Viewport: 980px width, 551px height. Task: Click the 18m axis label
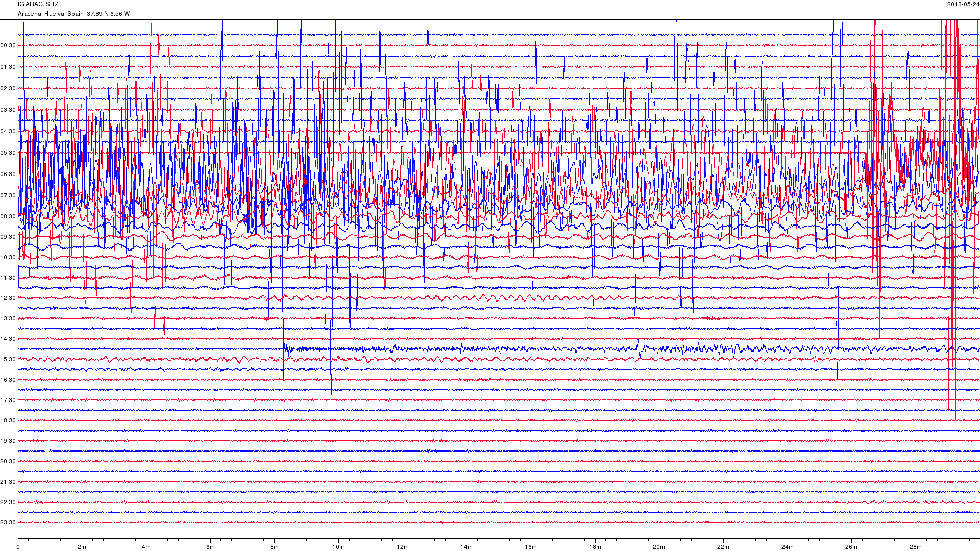(595, 547)
